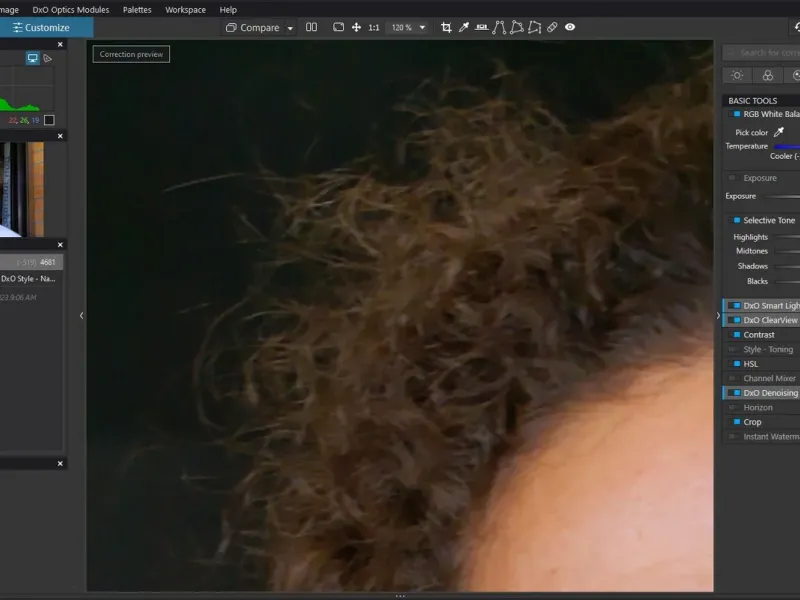The height and width of the screenshot is (600, 800).
Task: Open the Palettes menu
Action: click(137, 10)
